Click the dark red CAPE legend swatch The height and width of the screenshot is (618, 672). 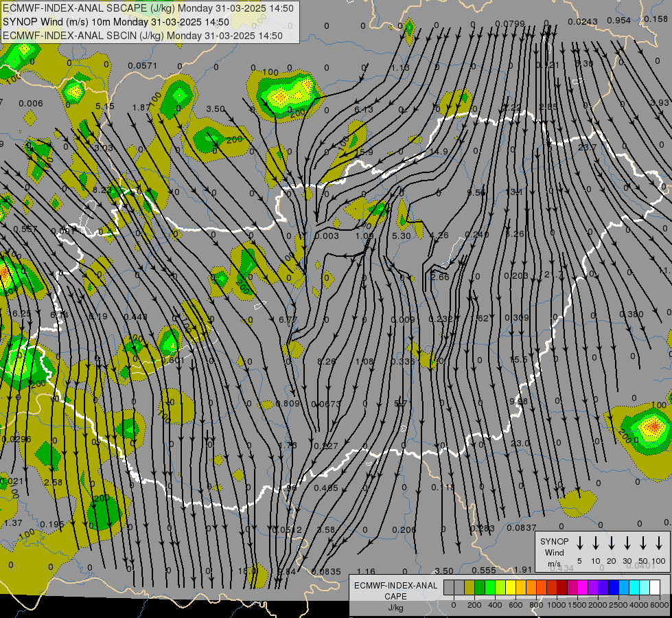click(x=562, y=588)
